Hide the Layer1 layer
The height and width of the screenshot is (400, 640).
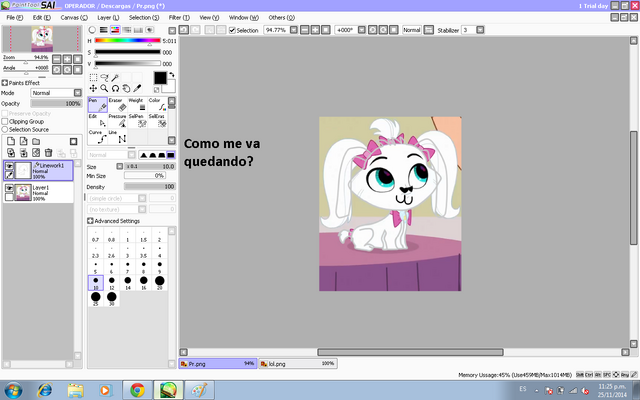click(x=9, y=188)
